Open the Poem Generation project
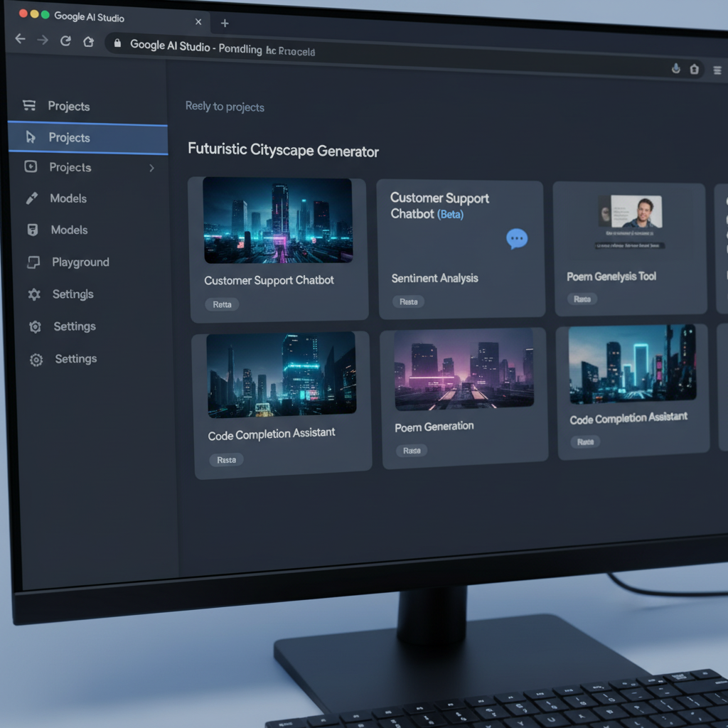The width and height of the screenshot is (728, 728). [434, 427]
